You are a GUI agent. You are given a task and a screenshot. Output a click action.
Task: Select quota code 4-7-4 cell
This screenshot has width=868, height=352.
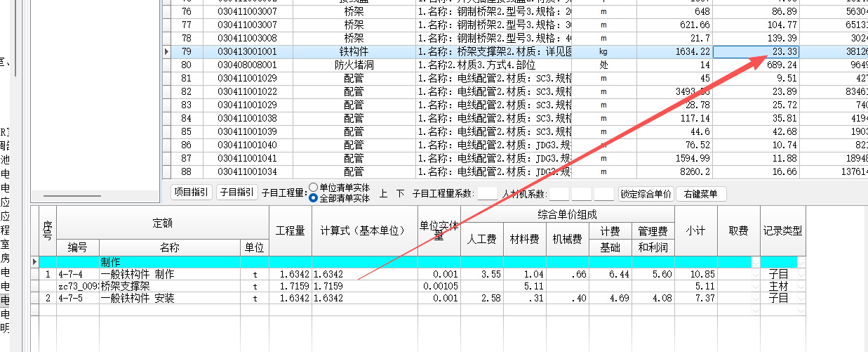[77, 275]
